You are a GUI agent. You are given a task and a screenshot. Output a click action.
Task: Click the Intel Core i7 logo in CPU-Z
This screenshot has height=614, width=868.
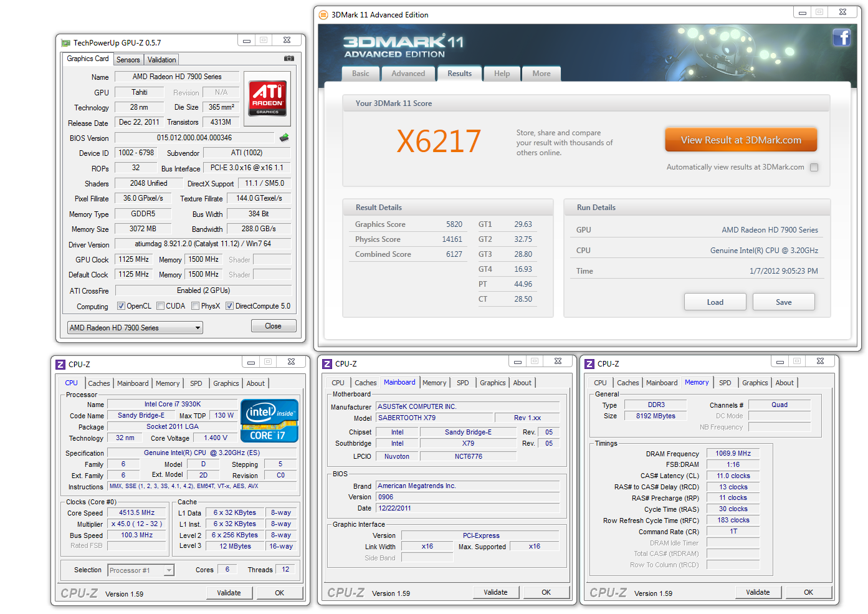tap(269, 421)
